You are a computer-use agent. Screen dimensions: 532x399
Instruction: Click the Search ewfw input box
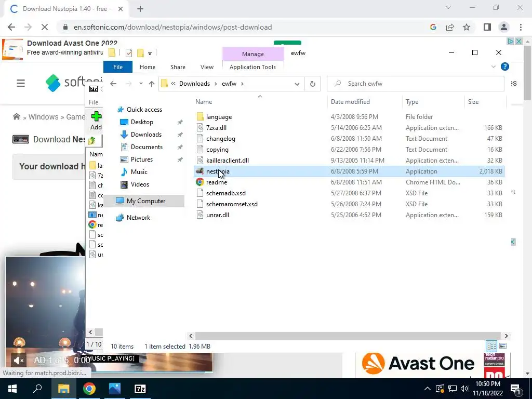pos(415,84)
